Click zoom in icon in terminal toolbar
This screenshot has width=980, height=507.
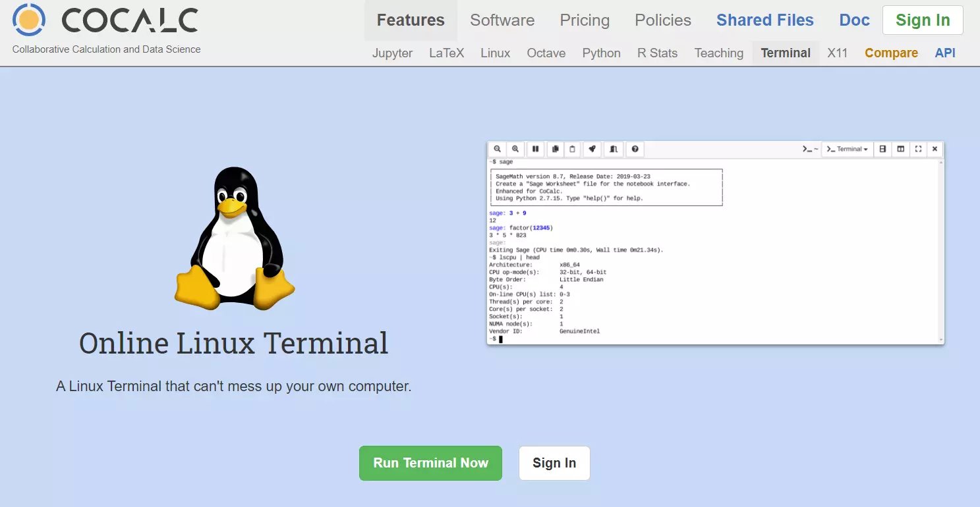(x=515, y=149)
